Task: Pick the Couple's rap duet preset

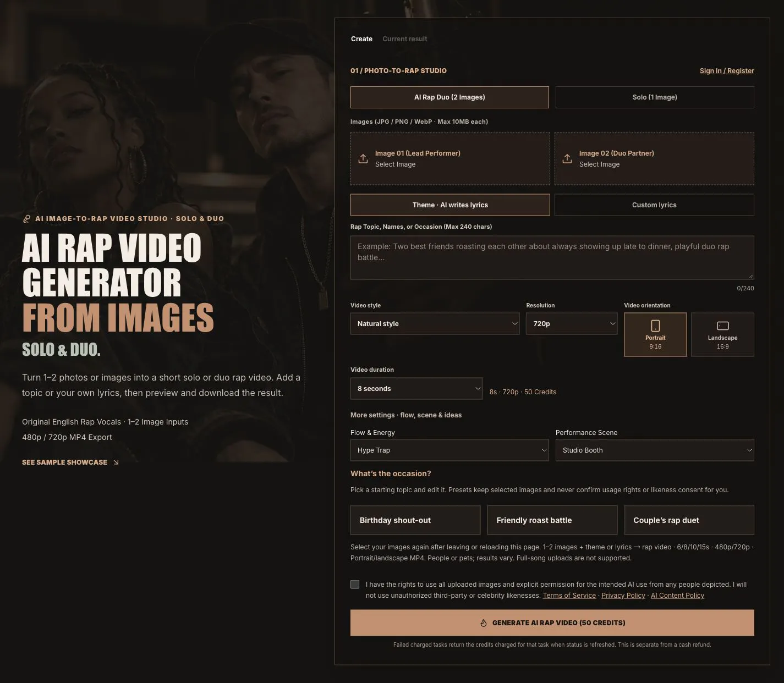Action: click(x=689, y=520)
